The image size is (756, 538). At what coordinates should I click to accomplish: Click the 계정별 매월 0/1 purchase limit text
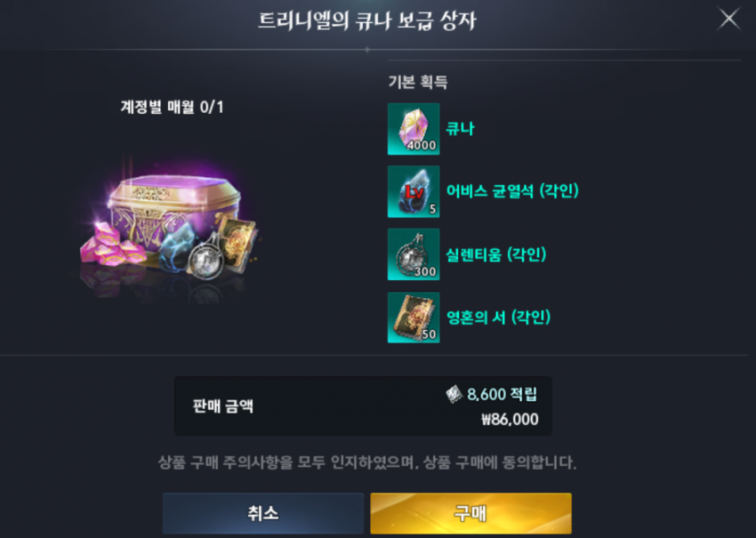point(172,107)
